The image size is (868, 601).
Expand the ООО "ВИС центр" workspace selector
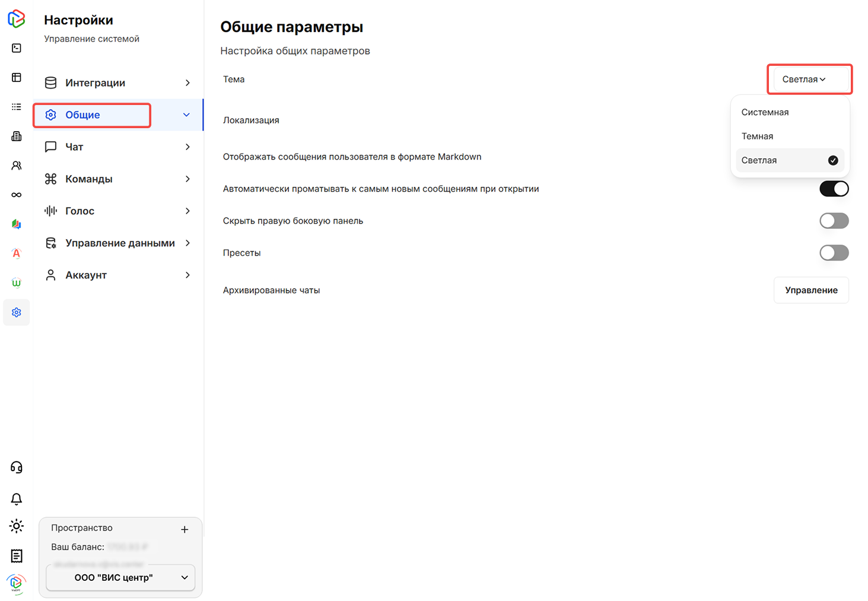click(120, 577)
